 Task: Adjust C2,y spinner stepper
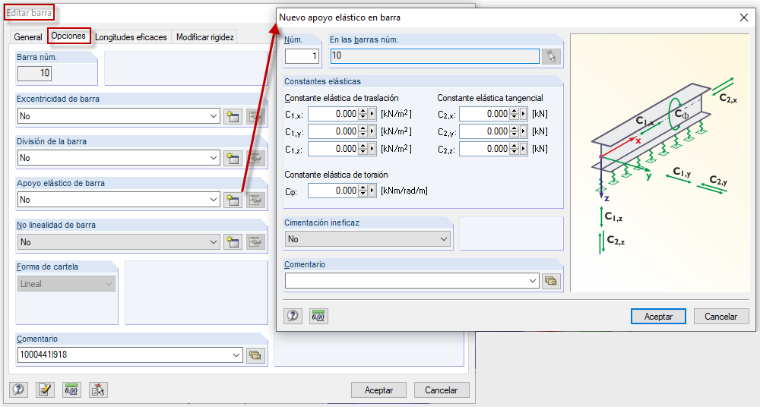[514, 132]
